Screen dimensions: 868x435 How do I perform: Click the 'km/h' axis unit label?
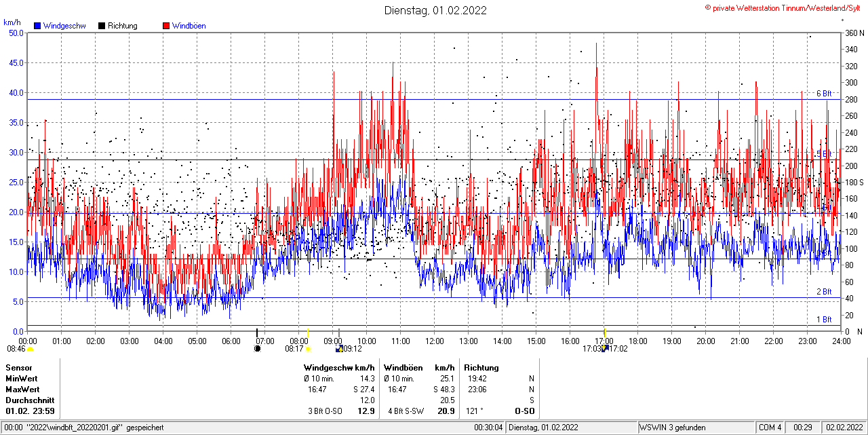point(12,22)
